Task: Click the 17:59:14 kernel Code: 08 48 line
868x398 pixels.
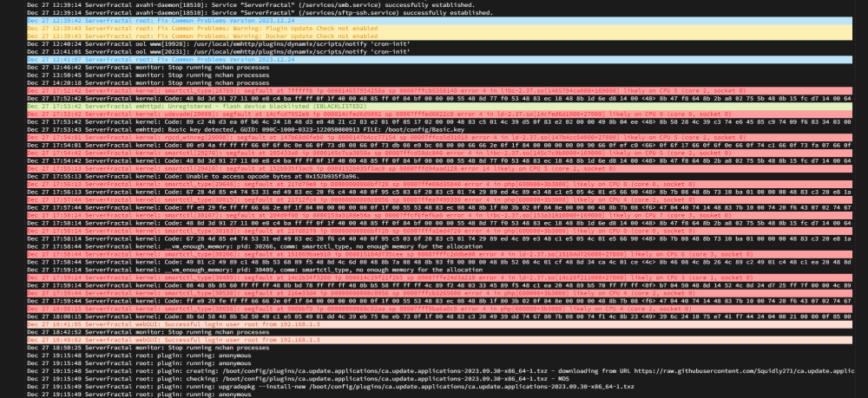Action: pos(439,286)
